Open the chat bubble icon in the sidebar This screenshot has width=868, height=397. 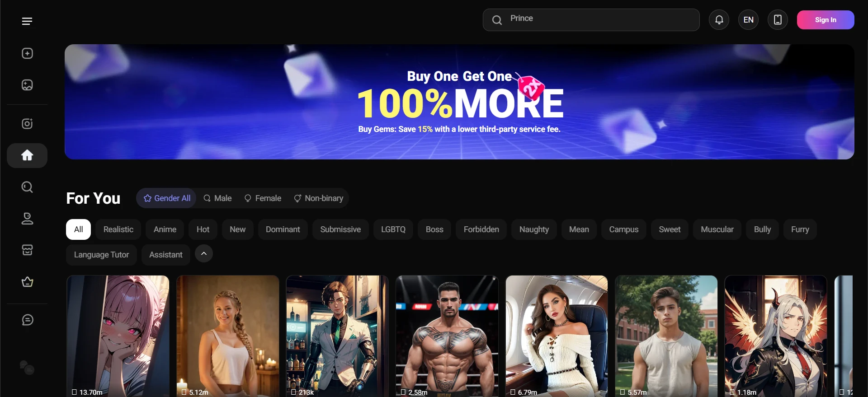coord(27,320)
